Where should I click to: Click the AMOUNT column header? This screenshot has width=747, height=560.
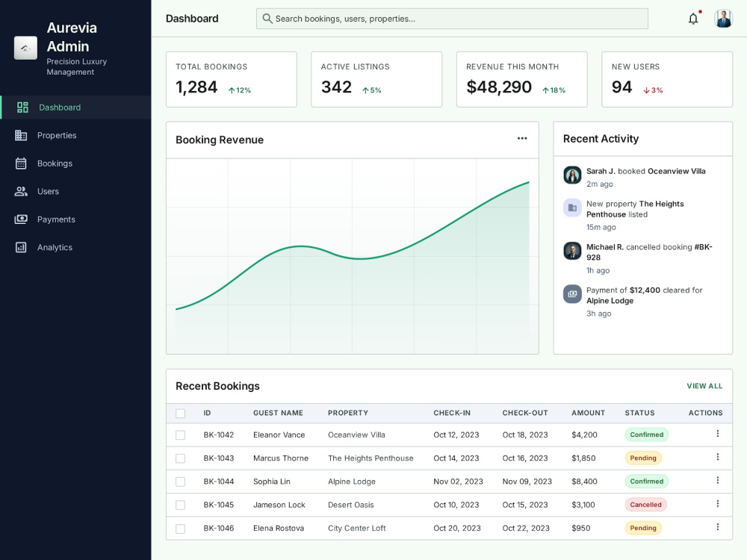point(589,413)
